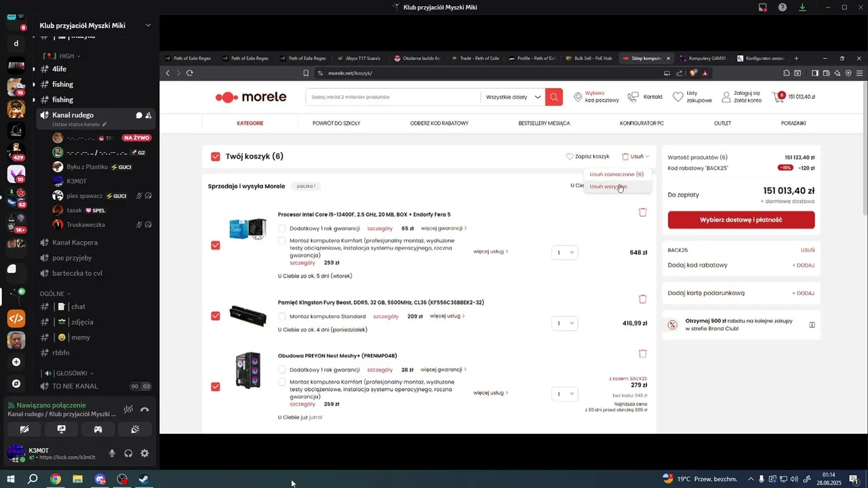Delete the Intel Core i5-13400F item with trash icon
Image resolution: width=868 pixels, height=488 pixels.
(643, 212)
